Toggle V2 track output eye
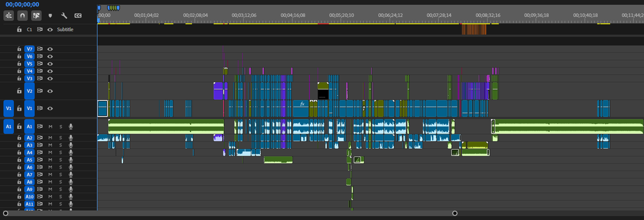 pyautogui.click(x=50, y=91)
